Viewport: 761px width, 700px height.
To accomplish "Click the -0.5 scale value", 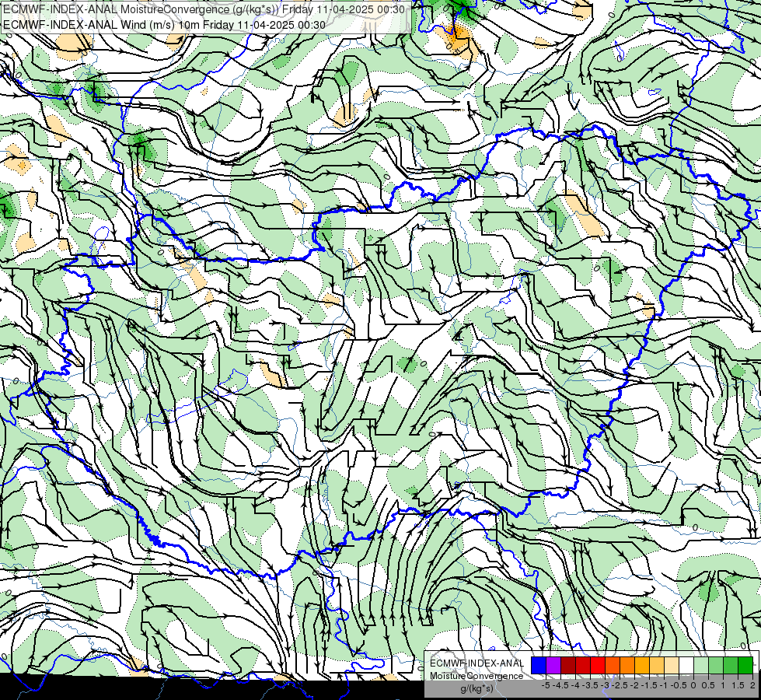I will (679, 685).
